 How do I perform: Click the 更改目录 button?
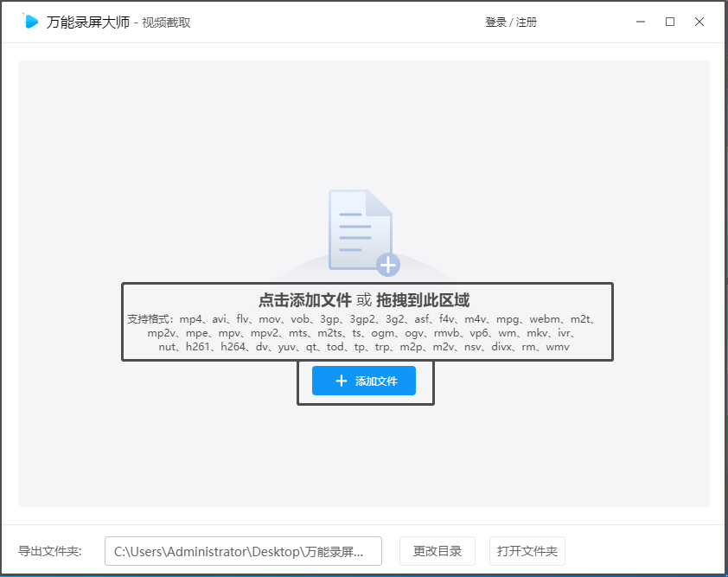point(437,551)
